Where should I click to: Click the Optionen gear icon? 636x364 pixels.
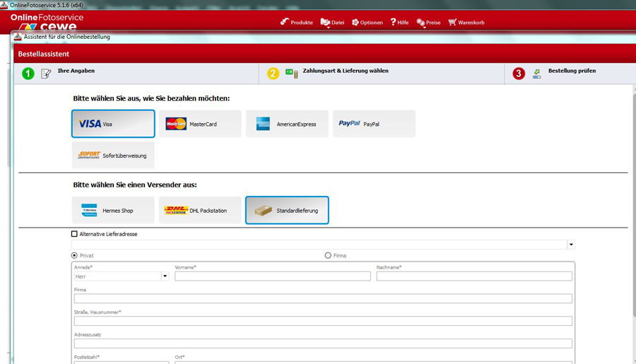[355, 23]
